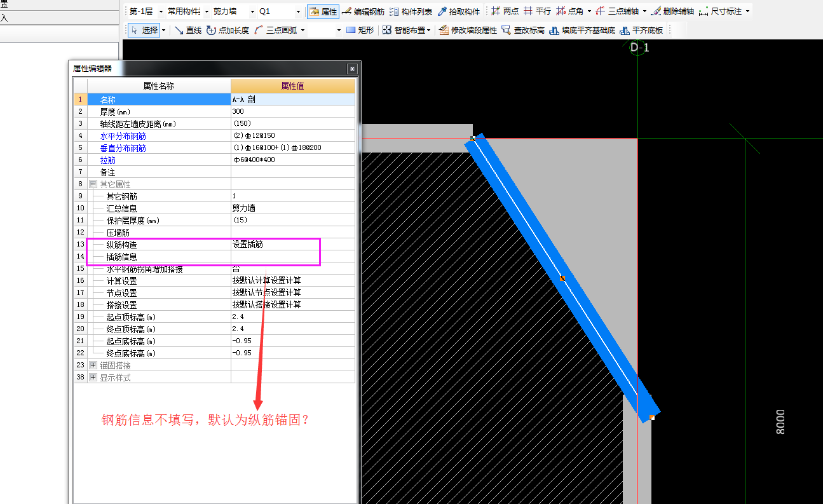Image resolution: width=823 pixels, height=504 pixels.
Task: Click 墙底平齐基础底 align wall bottom tool
Action: [582, 30]
